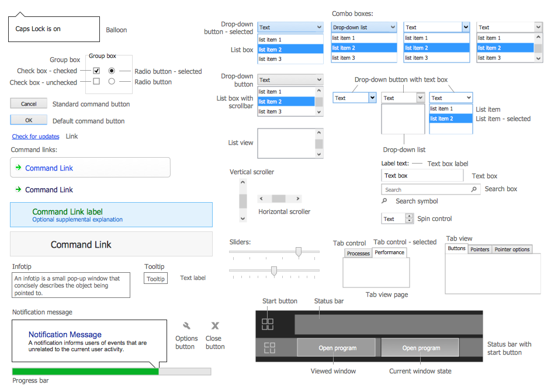551x392 pixels.
Task: Follow the Check for updates link
Action: click(x=36, y=136)
